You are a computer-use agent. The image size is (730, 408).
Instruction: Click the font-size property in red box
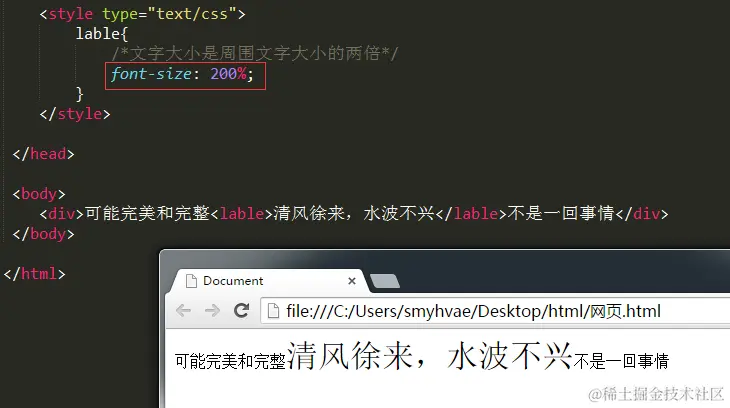click(151, 74)
